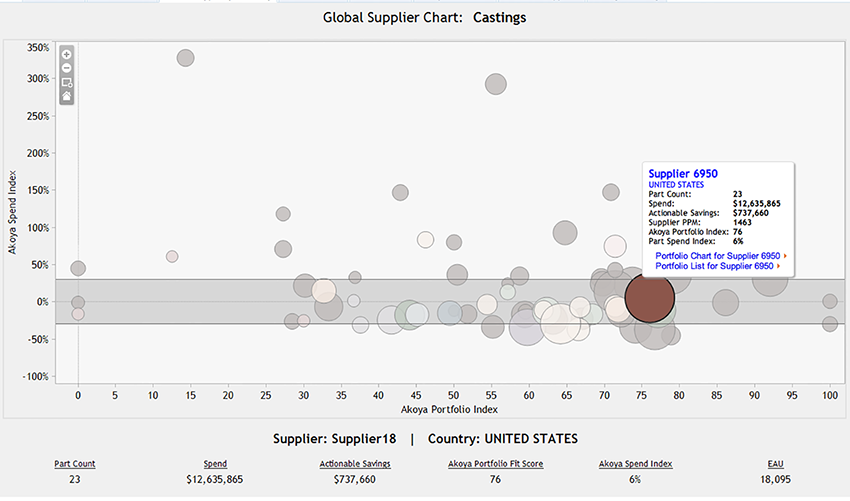
Task: Click the Akoya Portfolio Fit Score label
Action: (x=495, y=464)
